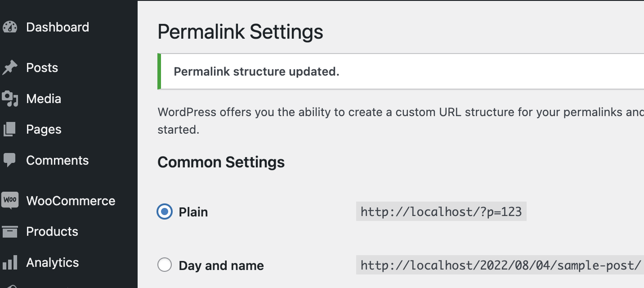Click the Analytics bar chart icon

(10, 262)
